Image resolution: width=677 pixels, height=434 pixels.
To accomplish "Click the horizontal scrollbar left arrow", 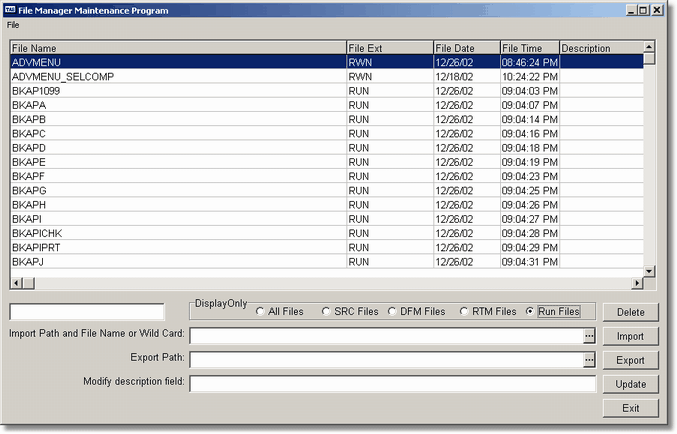I will coord(16,283).
